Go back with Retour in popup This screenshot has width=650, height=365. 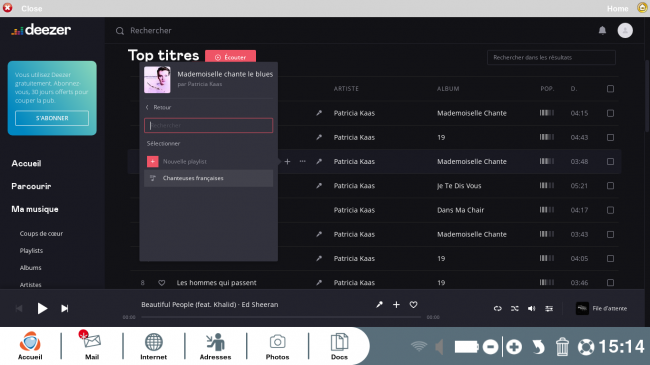pos(158,107)
